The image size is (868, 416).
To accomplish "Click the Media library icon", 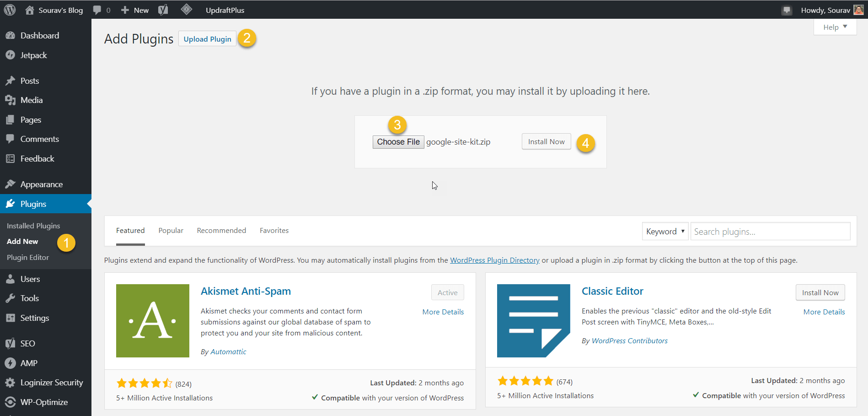I will [x=11, y=100].
